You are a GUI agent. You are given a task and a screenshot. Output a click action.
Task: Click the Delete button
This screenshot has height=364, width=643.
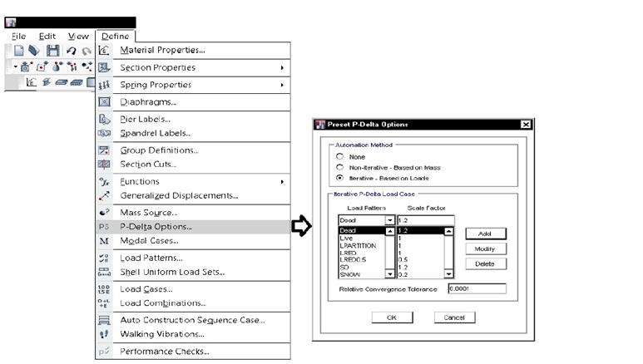pyautogui.click(x=486, y=264)
